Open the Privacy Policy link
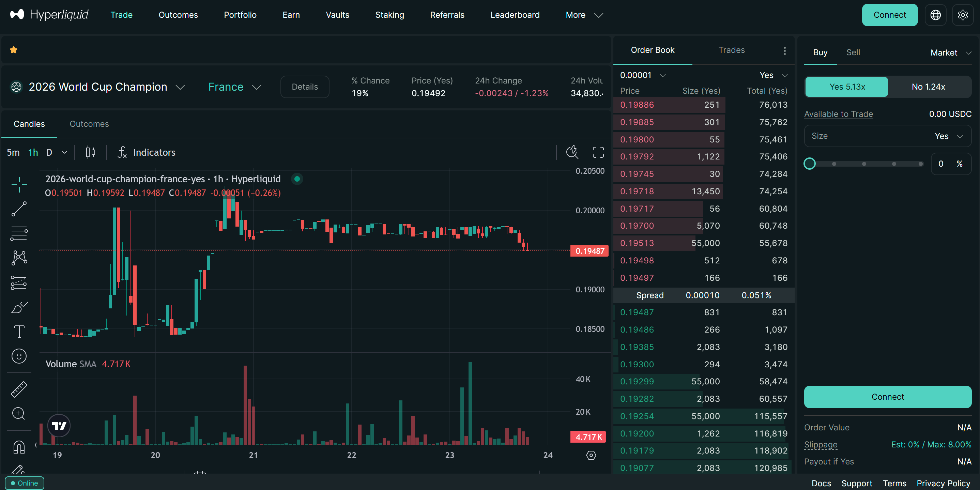This screenshot has height=490, width=980. point(943,483)
